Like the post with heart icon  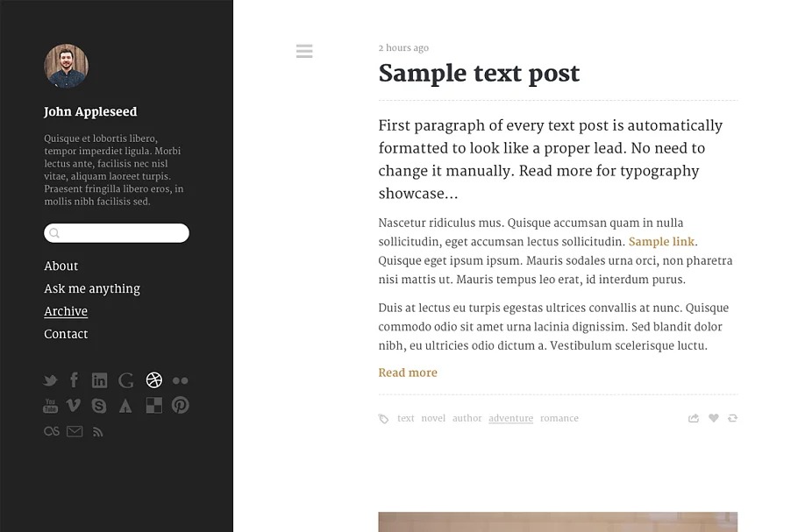tap(714, 418)
